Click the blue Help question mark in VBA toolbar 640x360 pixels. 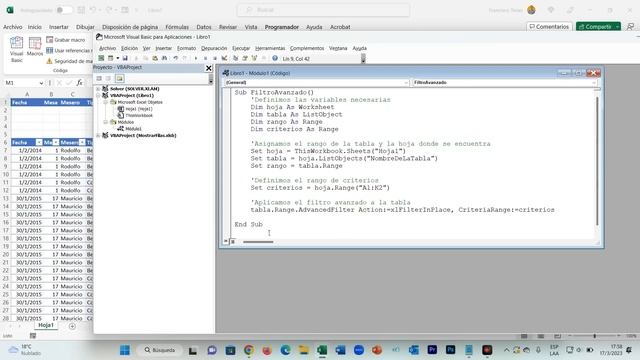275,58
